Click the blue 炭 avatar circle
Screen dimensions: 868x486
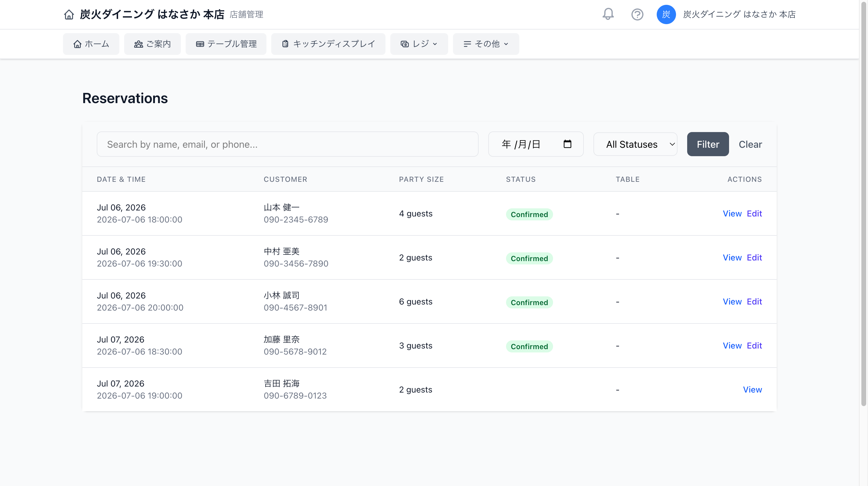(666, 14)
